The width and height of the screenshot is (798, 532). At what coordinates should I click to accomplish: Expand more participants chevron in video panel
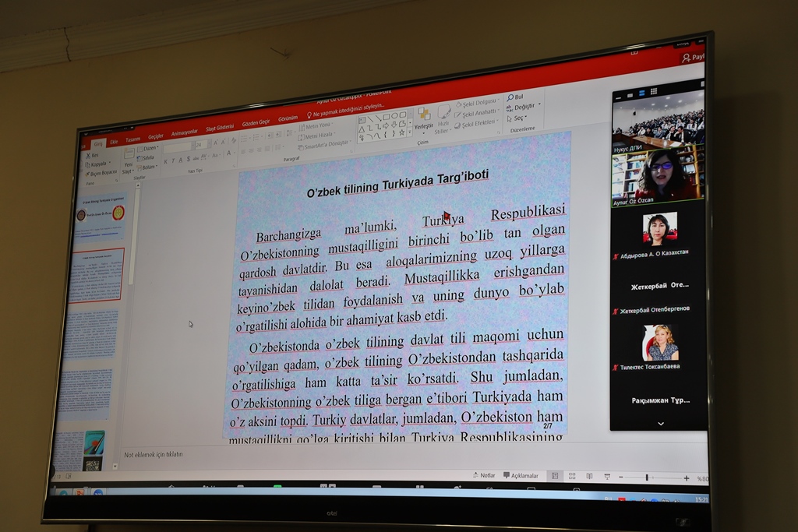(661, 423)
